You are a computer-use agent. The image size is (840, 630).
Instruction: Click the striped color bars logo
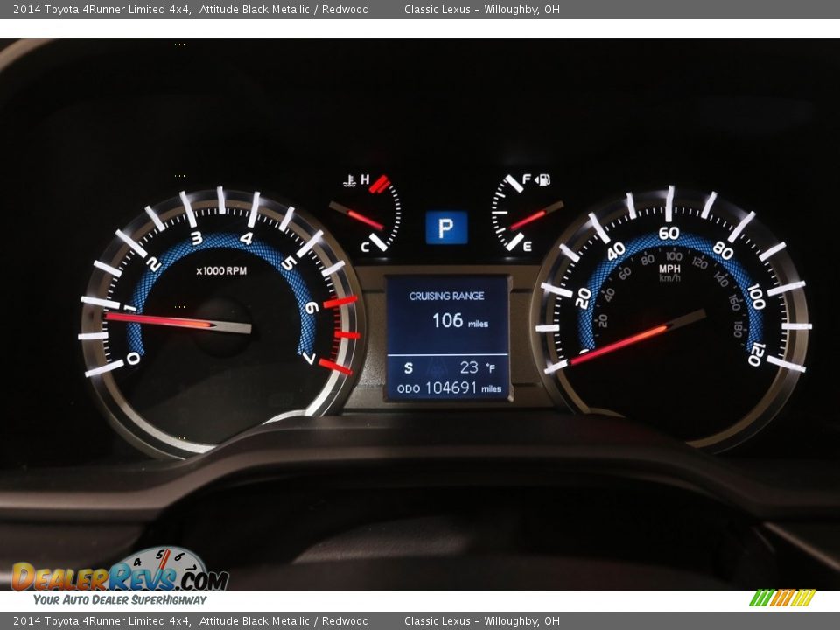coord(782,598)
